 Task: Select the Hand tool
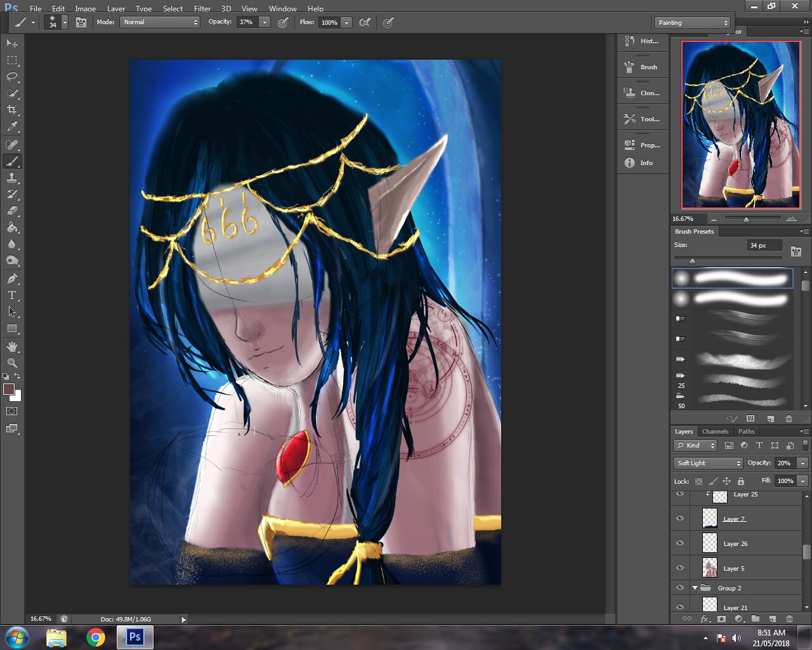coord(12,347)
